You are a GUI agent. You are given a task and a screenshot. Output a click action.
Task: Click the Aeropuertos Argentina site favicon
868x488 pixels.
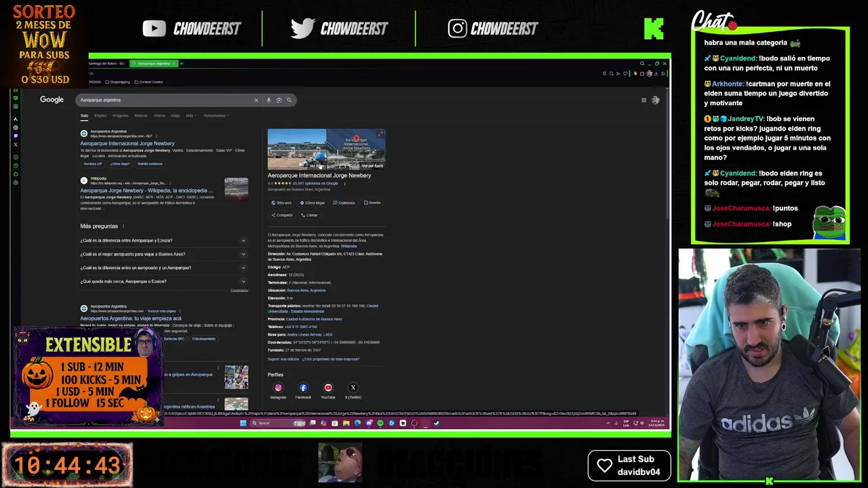point(84,134)
